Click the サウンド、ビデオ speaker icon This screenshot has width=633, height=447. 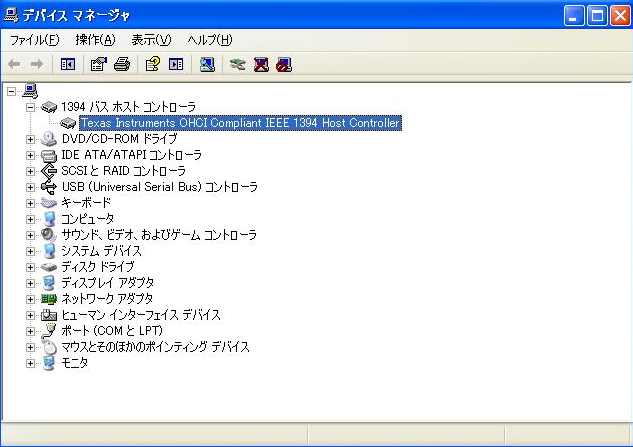click(49, 235)
